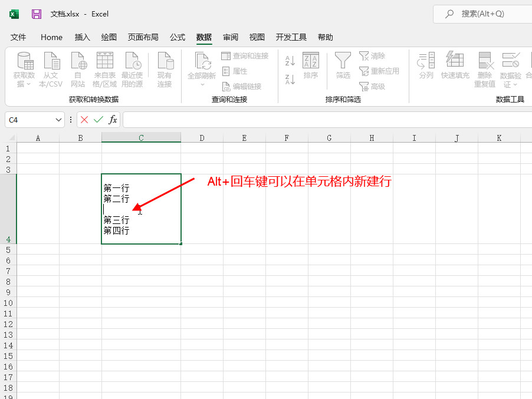Switch to the 绘图 (Draw) tab
This screenshot has width=532, height=399.
point(109,37)
